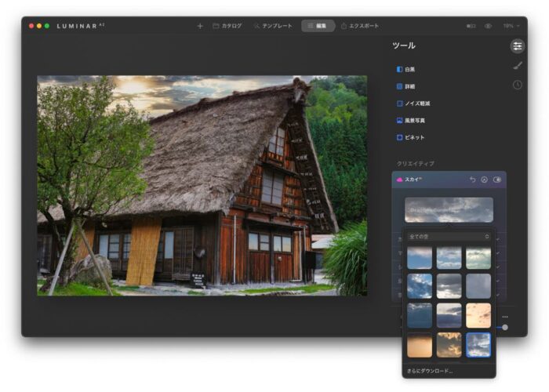Toggle the eye preview icon in toolbar
549x392 pixels.
488,26
